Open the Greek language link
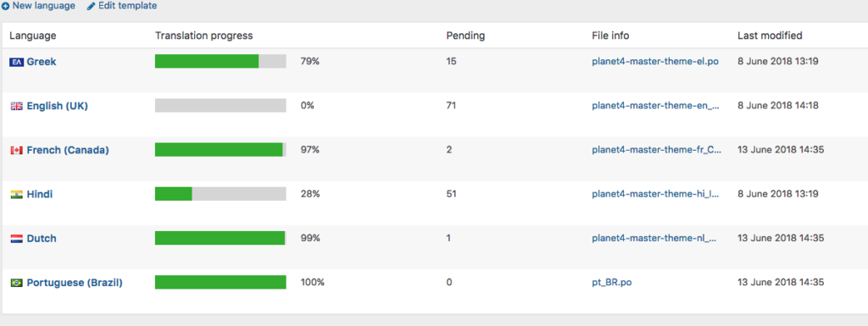 42,62
